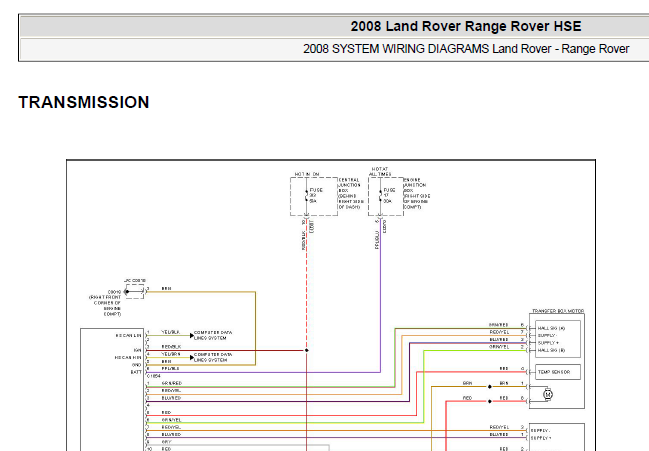The height and width of the screenshot is (451, 649).
Task: Click the "HALL SIG (B)" terminal label
Action: [x=551, y=350]
